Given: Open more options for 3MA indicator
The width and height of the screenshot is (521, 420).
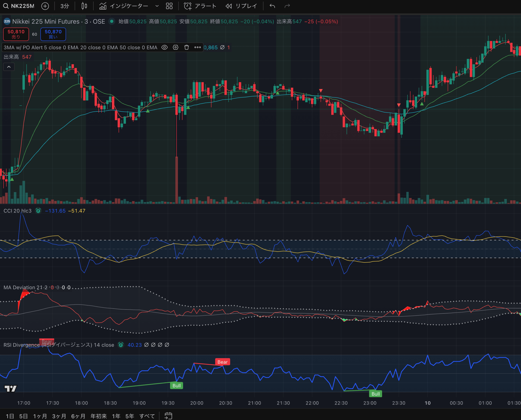Looking at the screenshot, I should point(197,47).
